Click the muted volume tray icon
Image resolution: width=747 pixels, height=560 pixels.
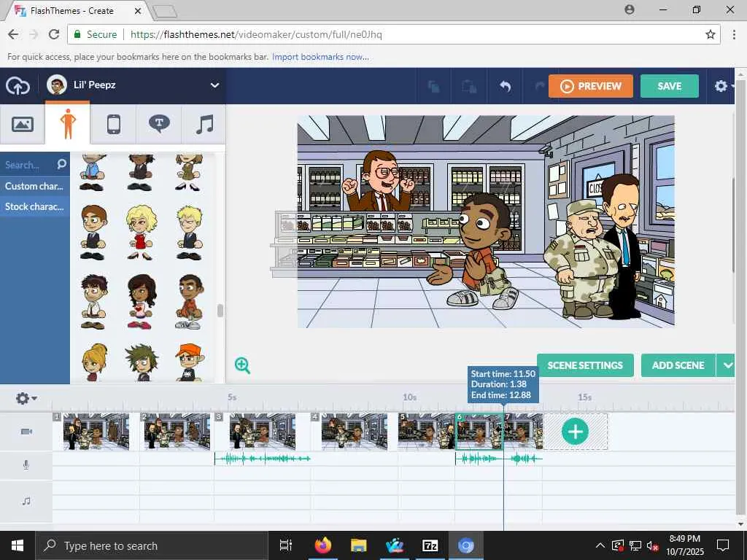(x=653, y=545)
